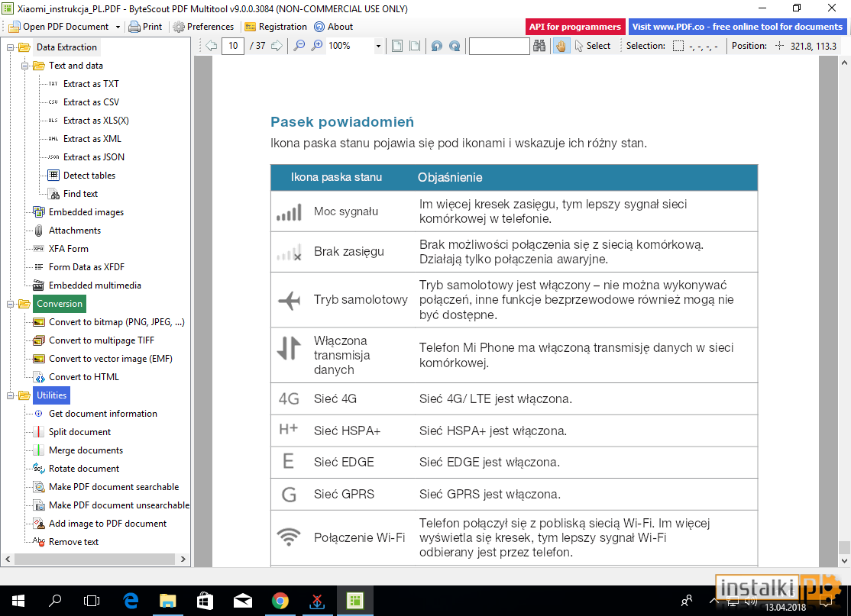
Task: Open Embedded multimedia item
Action: pos(95,285)
